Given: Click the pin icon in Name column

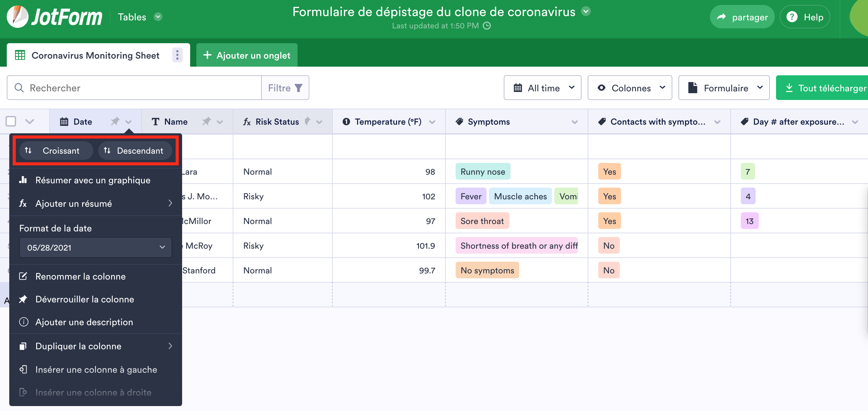Looking at the screenshot, I should [206, 121].
